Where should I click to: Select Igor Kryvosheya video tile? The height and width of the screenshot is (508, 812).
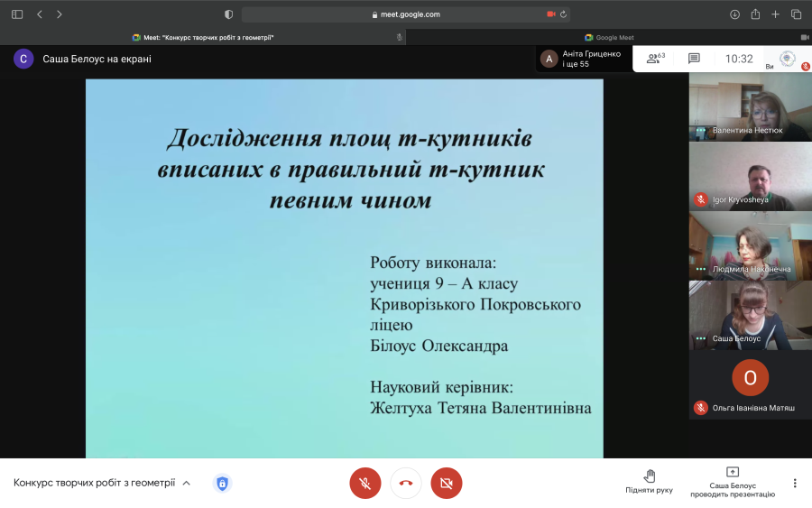tap(751, 177)
